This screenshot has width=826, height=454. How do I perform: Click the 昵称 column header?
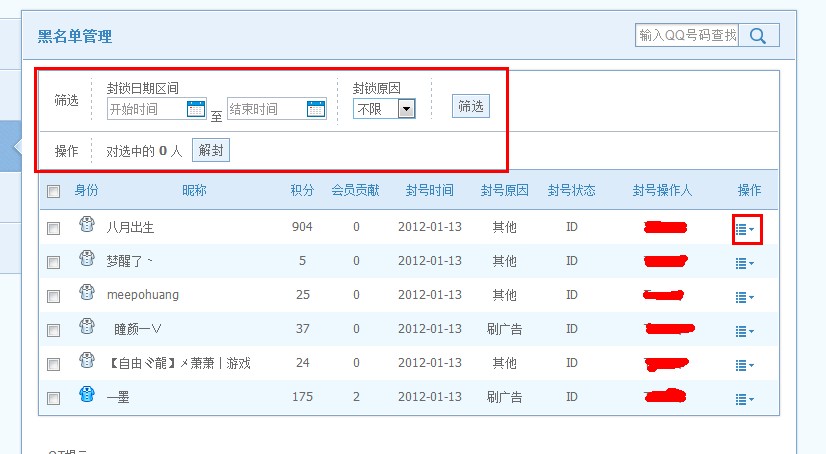(x=194, y=190)
